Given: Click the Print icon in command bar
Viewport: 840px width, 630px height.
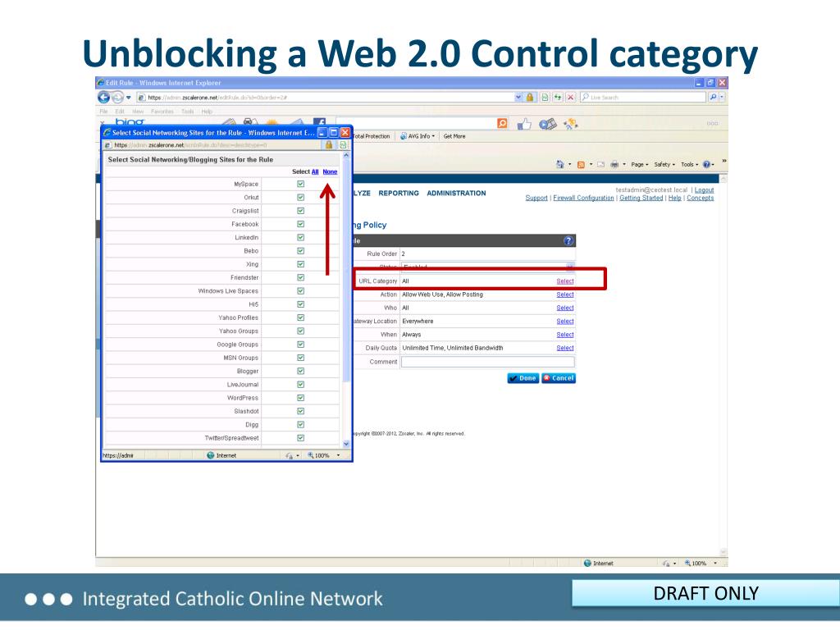Looking at the screenshot, I should (614, 164).
